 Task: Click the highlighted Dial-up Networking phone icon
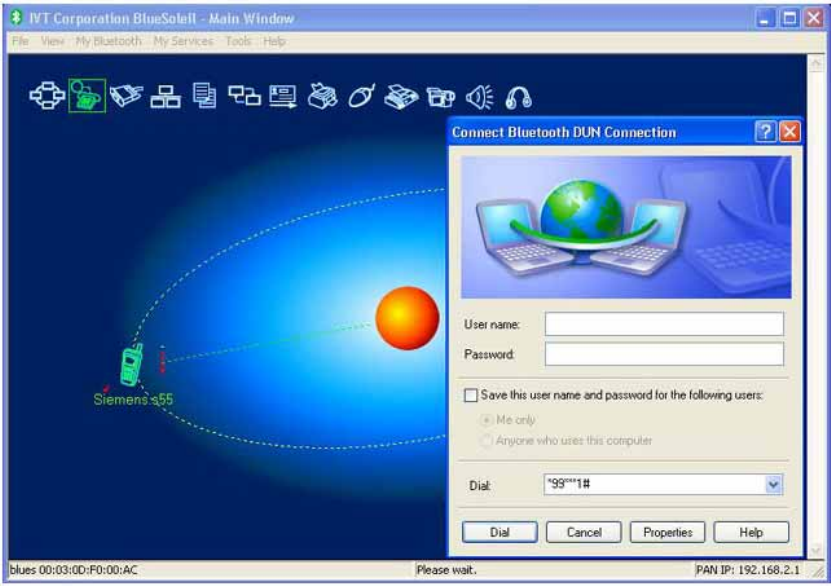(87, 96)
